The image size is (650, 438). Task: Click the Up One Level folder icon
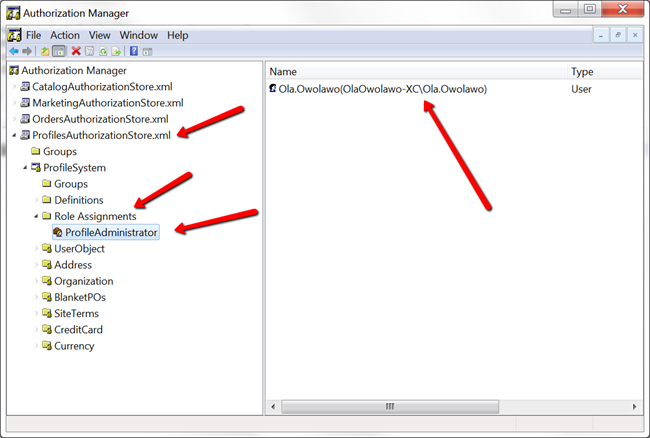(x=45, y=51)
